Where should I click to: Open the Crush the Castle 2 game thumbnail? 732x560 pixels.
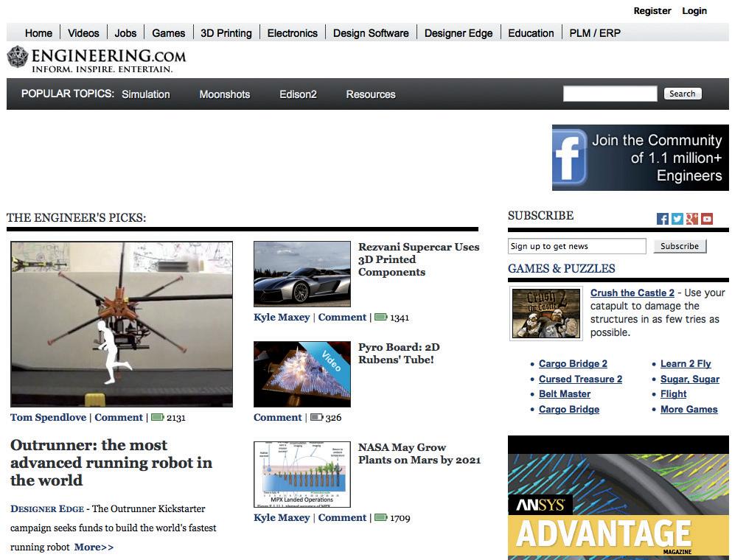point(546,313)
